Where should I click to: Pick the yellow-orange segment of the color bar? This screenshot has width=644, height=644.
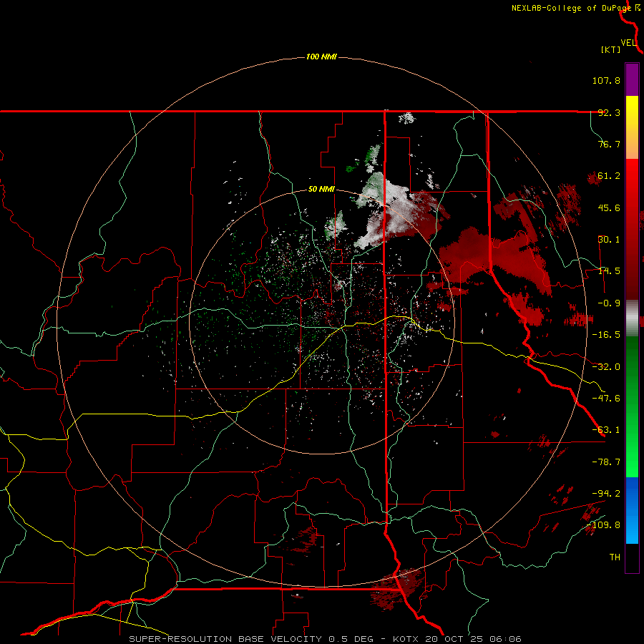pos(632,127)
